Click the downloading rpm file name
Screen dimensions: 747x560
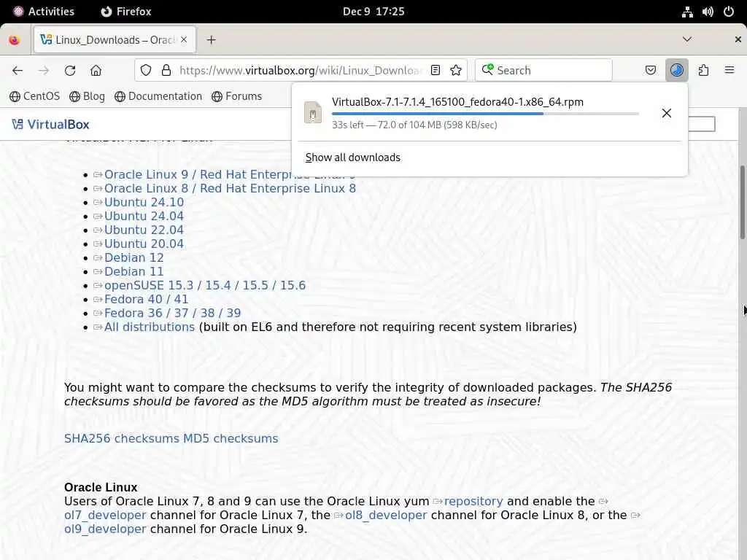pos(457,102)
